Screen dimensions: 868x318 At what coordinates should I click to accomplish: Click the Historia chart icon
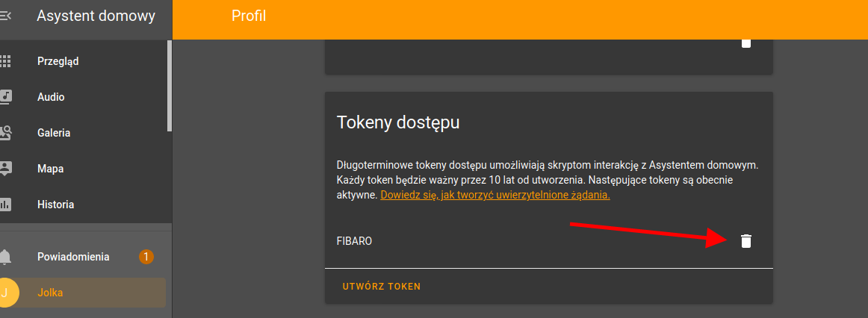5,205
